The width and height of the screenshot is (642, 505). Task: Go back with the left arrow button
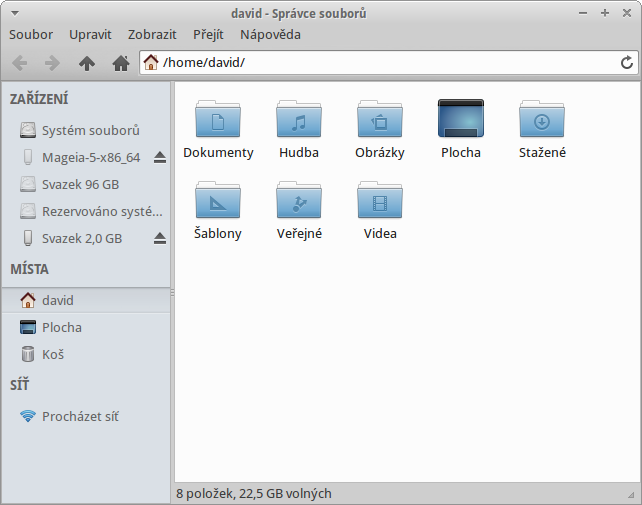(20, 63)
